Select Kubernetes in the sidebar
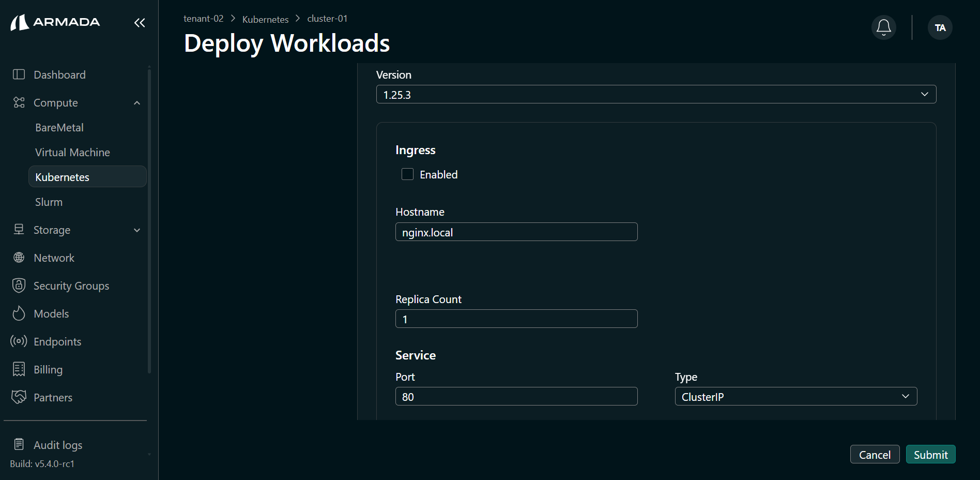 pos(87,177)
